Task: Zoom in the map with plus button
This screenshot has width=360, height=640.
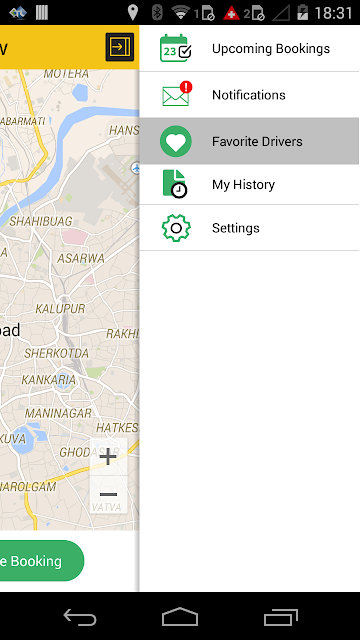Action: (108, 456)
